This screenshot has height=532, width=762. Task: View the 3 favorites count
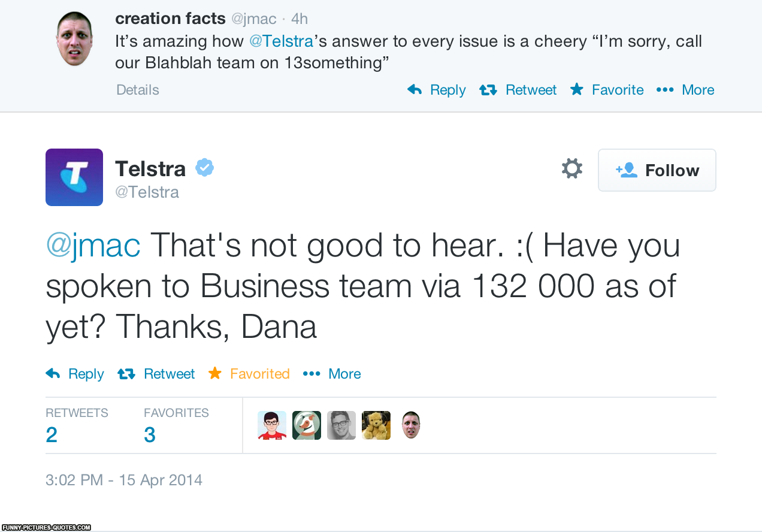click(x=150, y=434)
